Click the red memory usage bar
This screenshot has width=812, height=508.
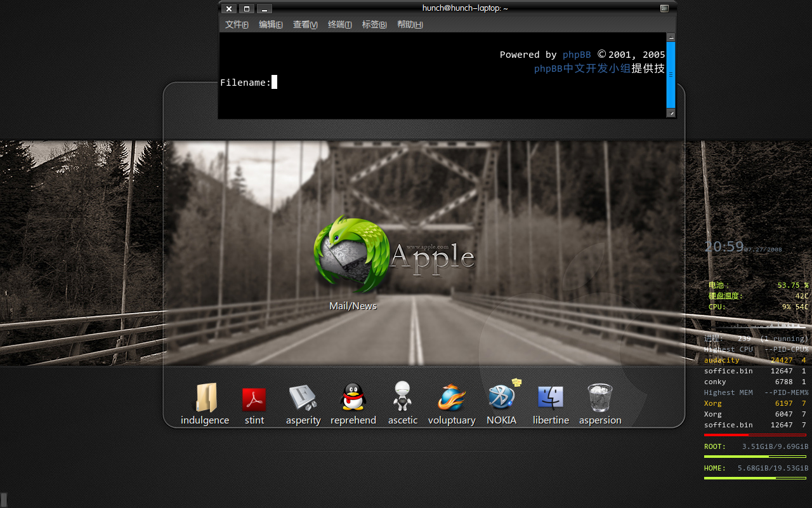tap(755, 435)
